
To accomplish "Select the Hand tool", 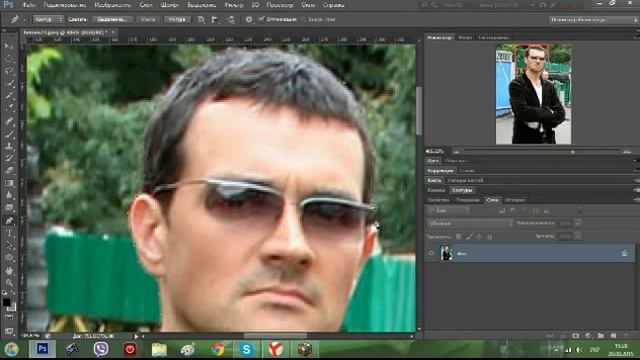I will pos(9,271).
